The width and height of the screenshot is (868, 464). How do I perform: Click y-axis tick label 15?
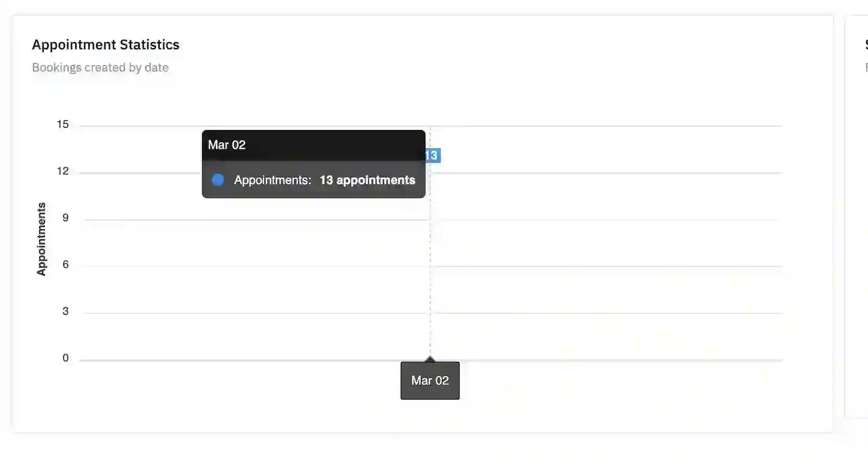coord(63,124)
